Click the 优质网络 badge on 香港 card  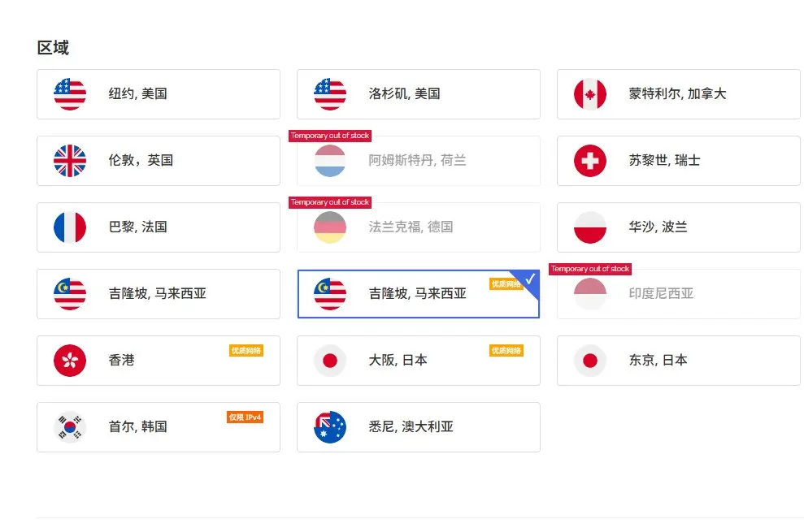point(246,351)
